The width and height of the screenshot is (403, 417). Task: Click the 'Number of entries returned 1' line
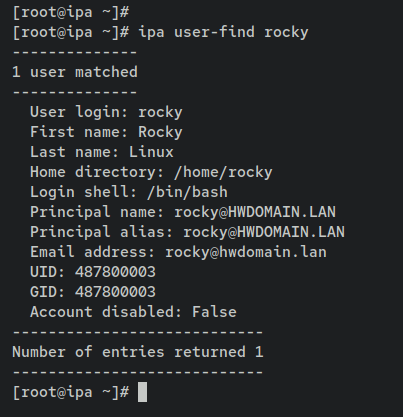point(138,352)
